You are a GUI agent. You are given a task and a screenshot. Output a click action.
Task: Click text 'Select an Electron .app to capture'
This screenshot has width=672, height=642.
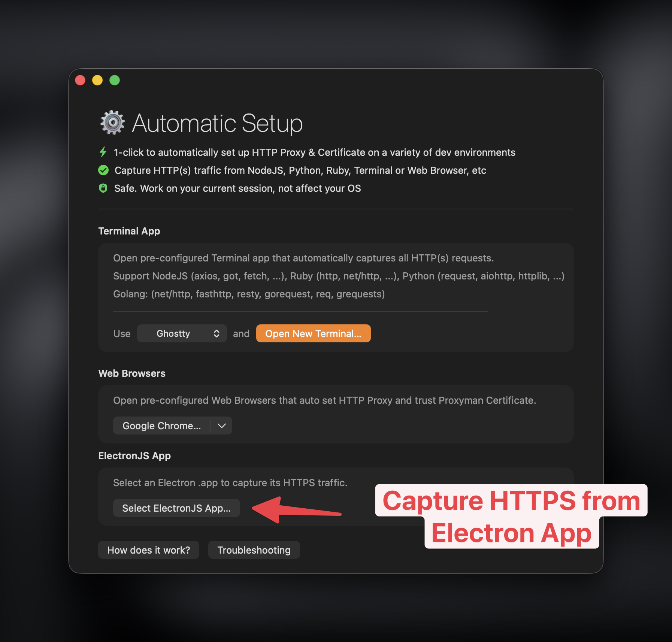(x=230, y=483)
